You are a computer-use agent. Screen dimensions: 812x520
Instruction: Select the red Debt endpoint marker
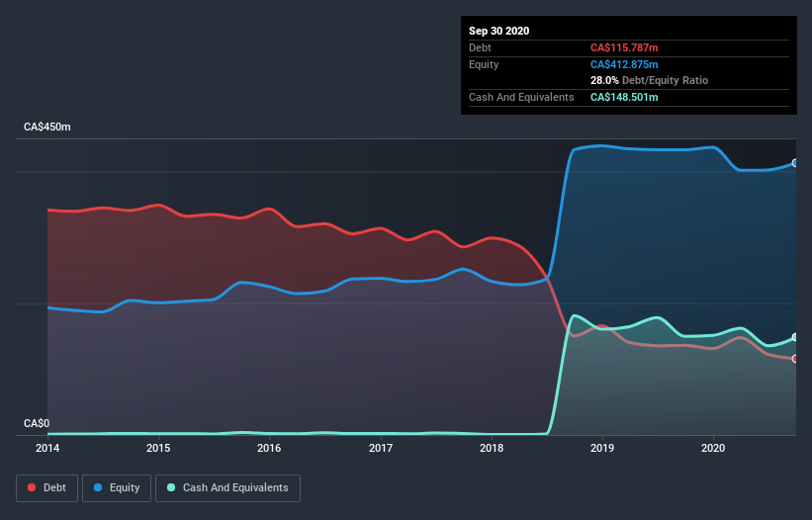coord(795,359)
